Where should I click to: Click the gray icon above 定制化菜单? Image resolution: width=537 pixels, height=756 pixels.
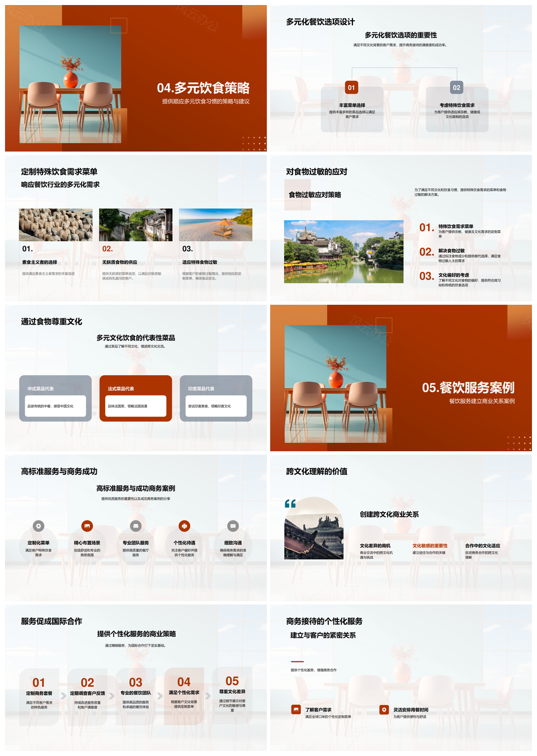(39, 526)
